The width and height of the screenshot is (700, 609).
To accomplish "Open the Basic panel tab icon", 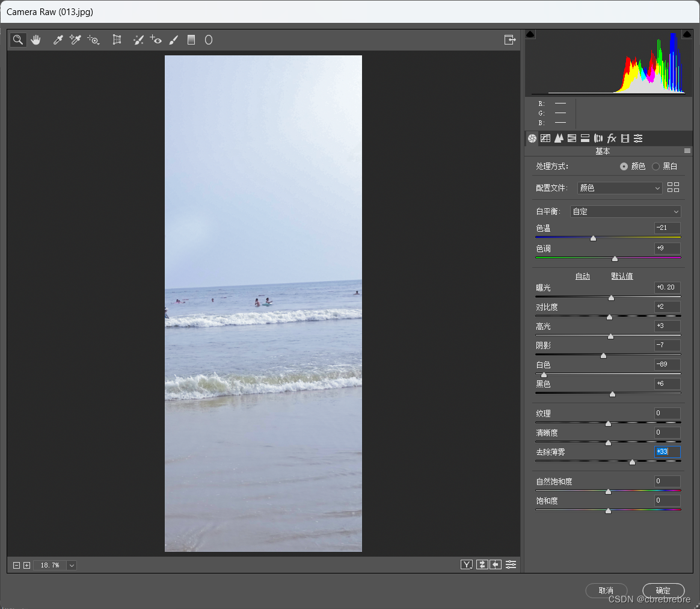I will 532,138.
